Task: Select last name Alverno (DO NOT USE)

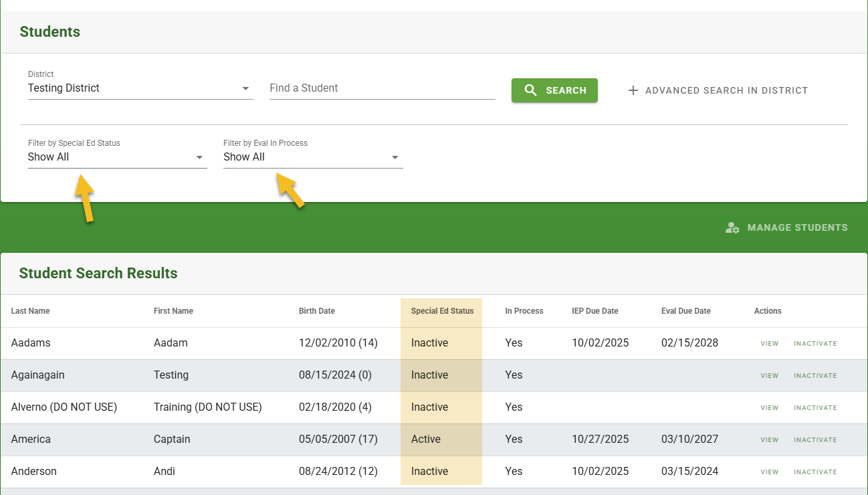Action: pyautogui.click(x=64, y=407)
